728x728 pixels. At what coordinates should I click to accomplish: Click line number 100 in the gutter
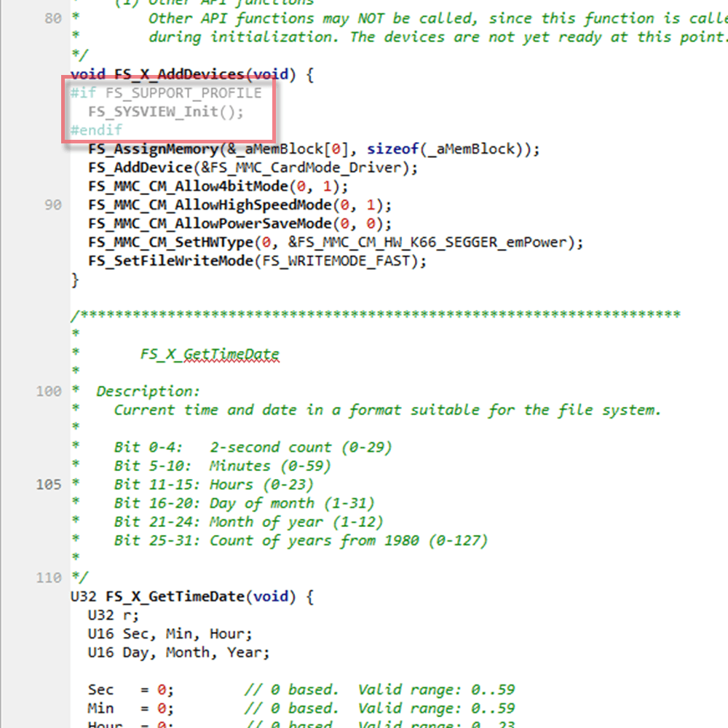click(x=49, y=392)
